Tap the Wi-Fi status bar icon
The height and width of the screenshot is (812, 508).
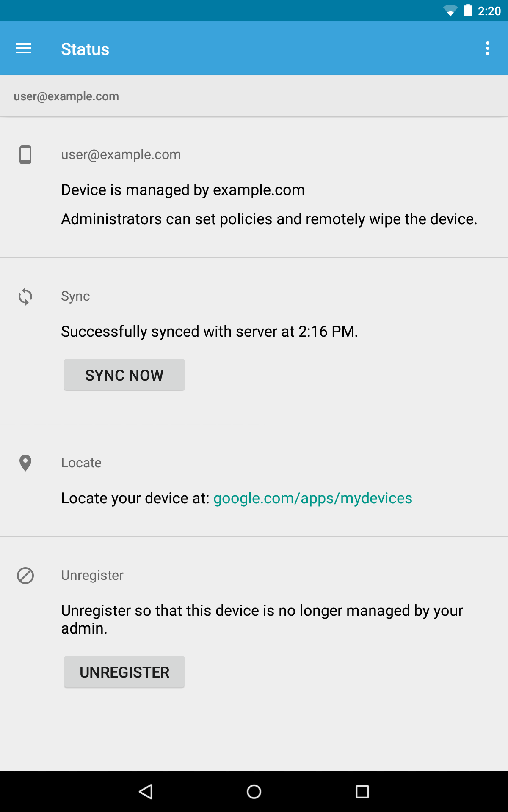(450, 11)
